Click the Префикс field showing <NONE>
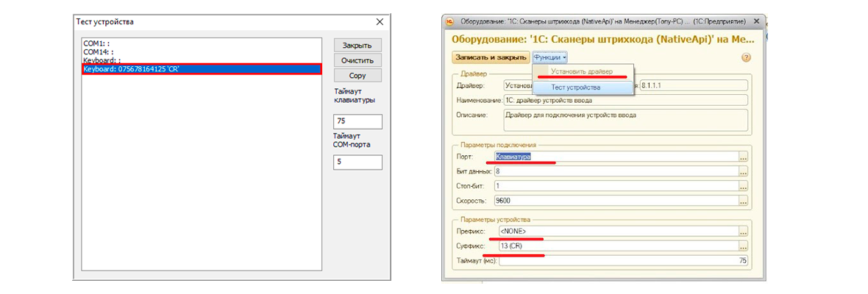Viewport: 868px width, 294px height. tap(619, 231)
